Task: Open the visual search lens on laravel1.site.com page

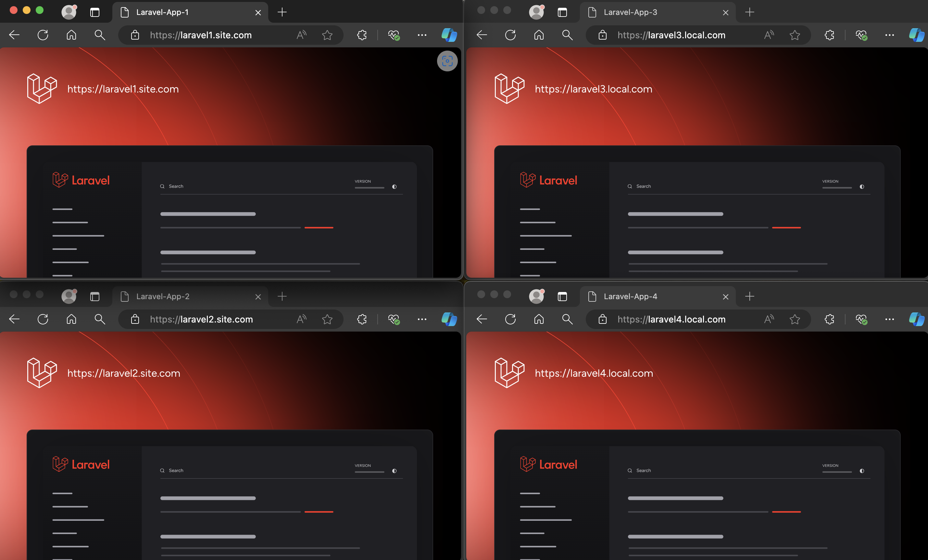Action: [x=447, y=61]
